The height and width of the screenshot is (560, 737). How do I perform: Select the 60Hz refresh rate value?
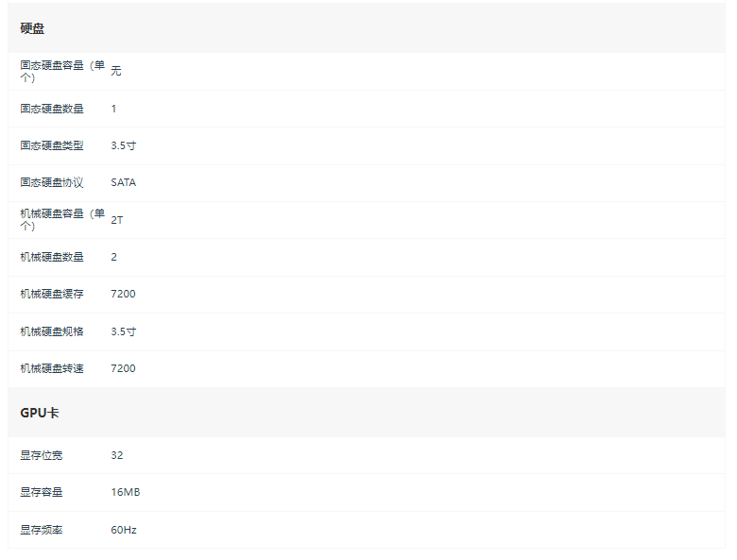[x=123, y=530]
